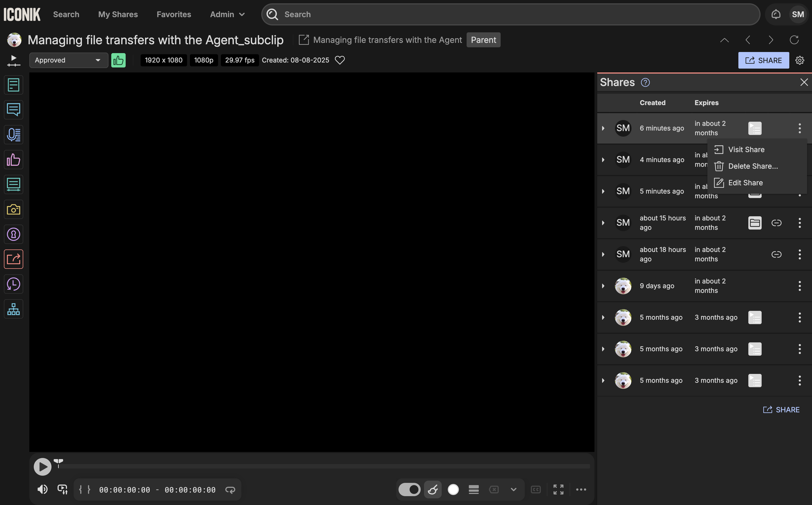Open the comments panel in the left sidebar
This screenshot has height=505, width=812.
point(13,110)
